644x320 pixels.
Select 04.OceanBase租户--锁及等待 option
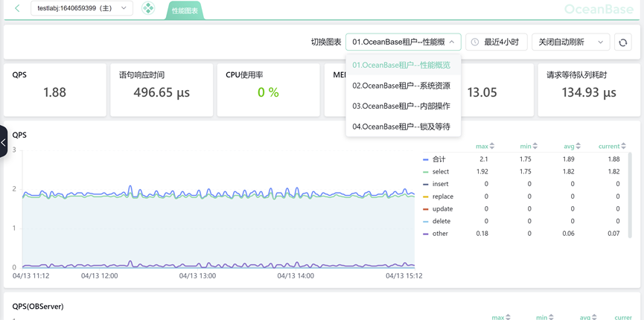pyautogui.click(x=404, y=127)
